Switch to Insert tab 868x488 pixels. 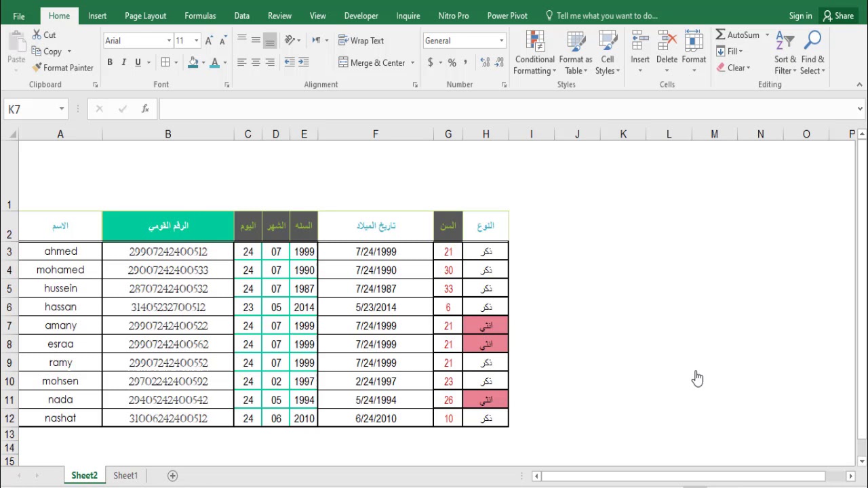click(97, 16)
